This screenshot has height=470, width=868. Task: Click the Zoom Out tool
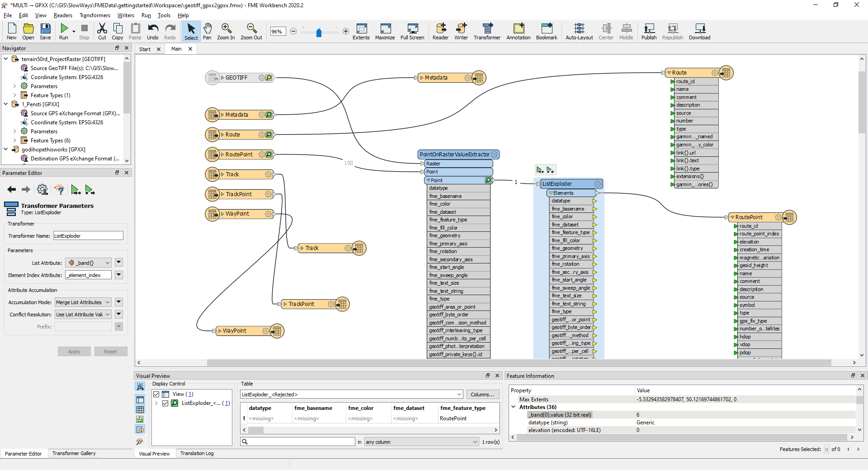tap(251, 31)
